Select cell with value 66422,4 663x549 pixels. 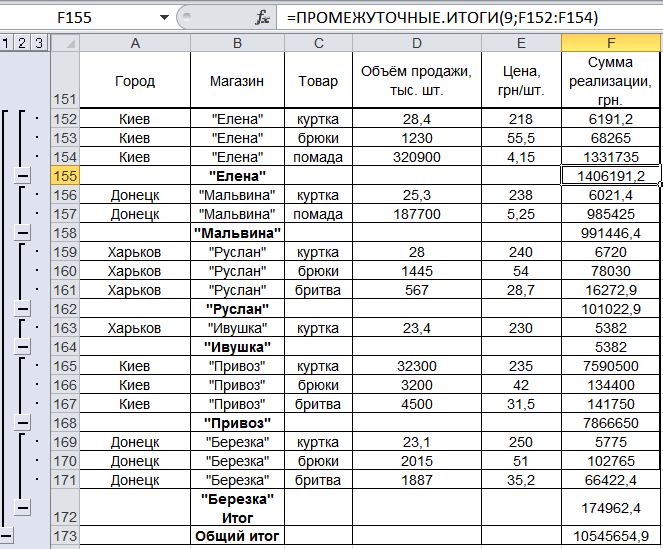click(x=611, y=480)
